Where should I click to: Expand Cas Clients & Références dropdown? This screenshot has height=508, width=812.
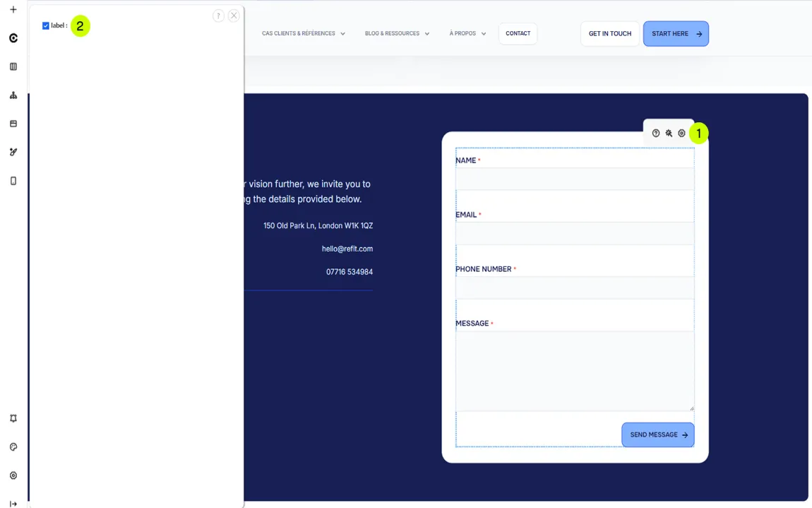[x=303, y=34]
